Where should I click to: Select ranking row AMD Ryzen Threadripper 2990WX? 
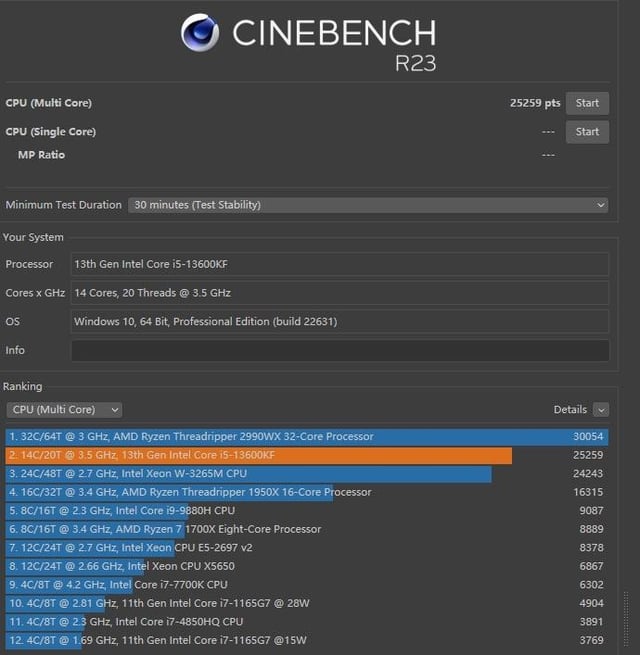click(307, 437)
